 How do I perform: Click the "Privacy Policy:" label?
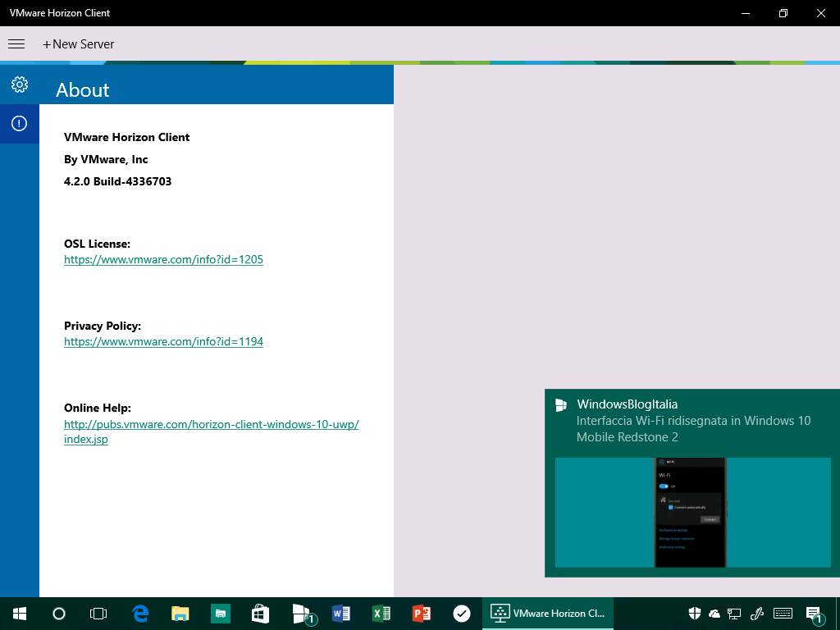pyautogui.click(x=103, y=326)
